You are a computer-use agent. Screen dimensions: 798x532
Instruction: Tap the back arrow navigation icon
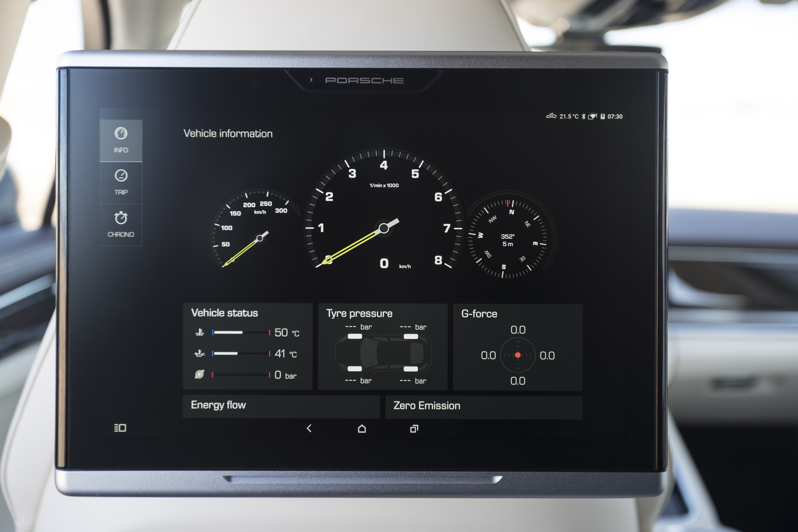pyautogui.click(x=309, y=428)
